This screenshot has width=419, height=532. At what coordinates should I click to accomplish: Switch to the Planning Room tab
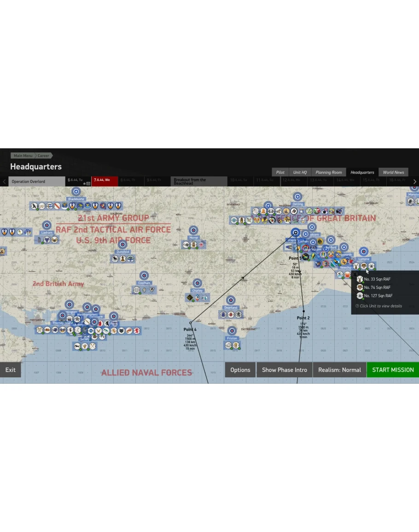[x=328, y=172]
